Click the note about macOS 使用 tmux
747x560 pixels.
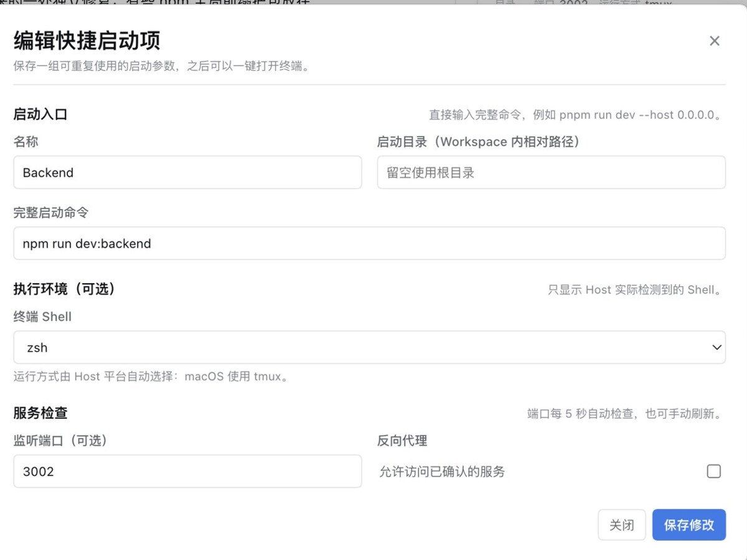pyautogui.click(x=151, y=377)
